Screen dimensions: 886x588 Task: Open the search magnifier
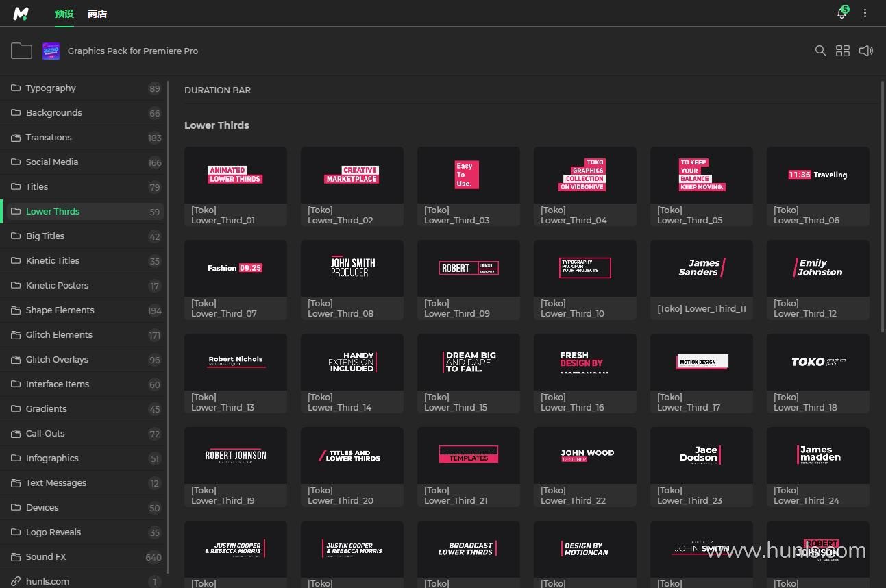click(820, 51)
